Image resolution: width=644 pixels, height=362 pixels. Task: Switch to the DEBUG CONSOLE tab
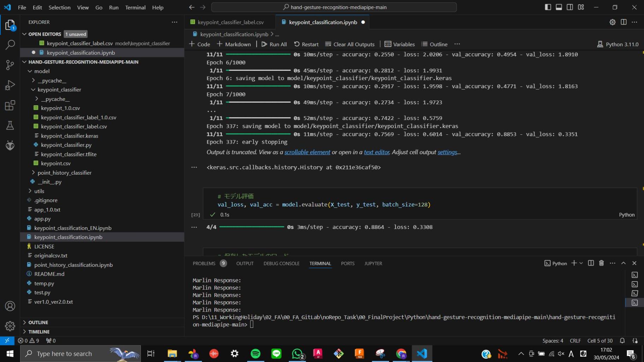pyautogui.click(x=281, y=263)
